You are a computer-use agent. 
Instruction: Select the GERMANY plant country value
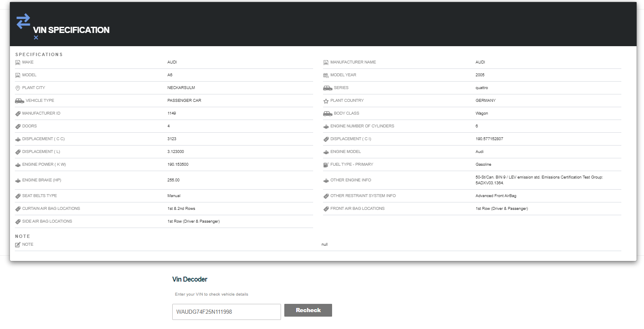486,101
